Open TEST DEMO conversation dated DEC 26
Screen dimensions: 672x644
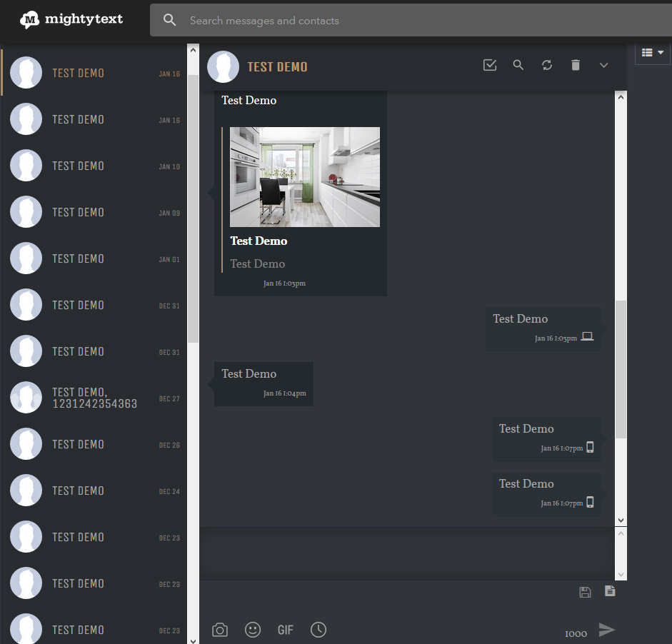[x=94, y=444]
